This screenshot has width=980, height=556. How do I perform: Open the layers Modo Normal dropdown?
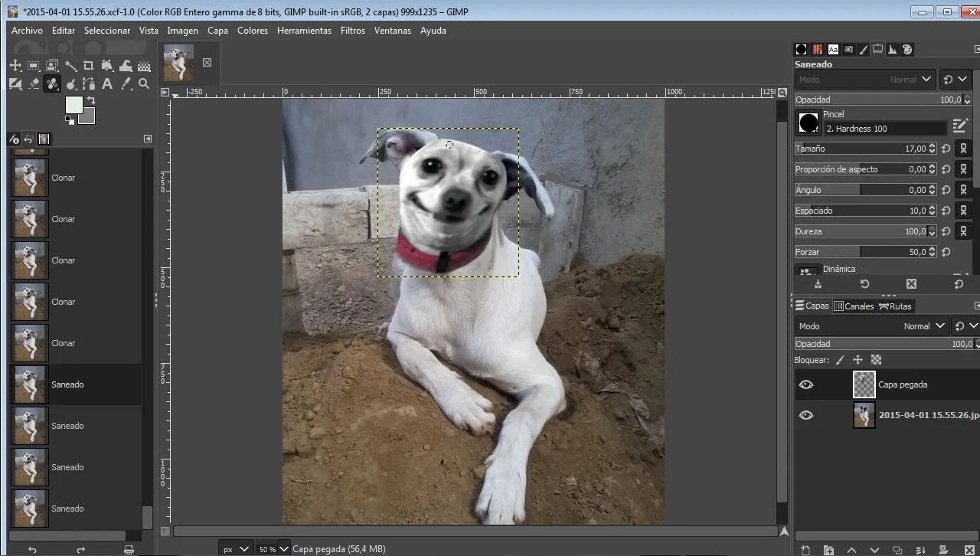tap(871, 325)
